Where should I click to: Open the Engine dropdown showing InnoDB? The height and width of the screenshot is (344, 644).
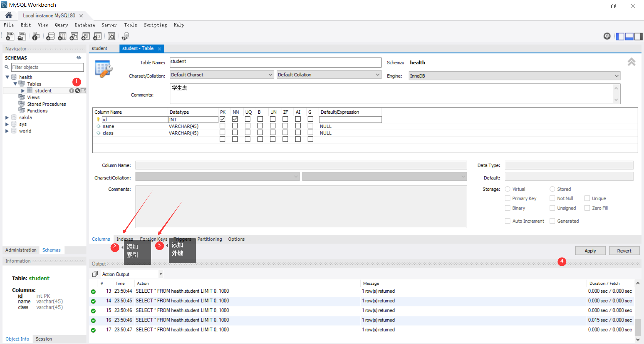click(x=616, y=76)
